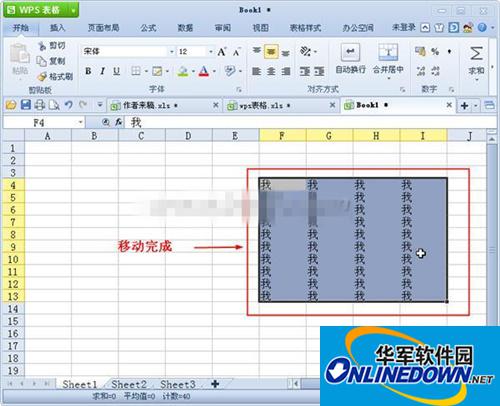Viewport: 500px width, 406px height.
Task: Click the increase indent icon
Action: 319,71
